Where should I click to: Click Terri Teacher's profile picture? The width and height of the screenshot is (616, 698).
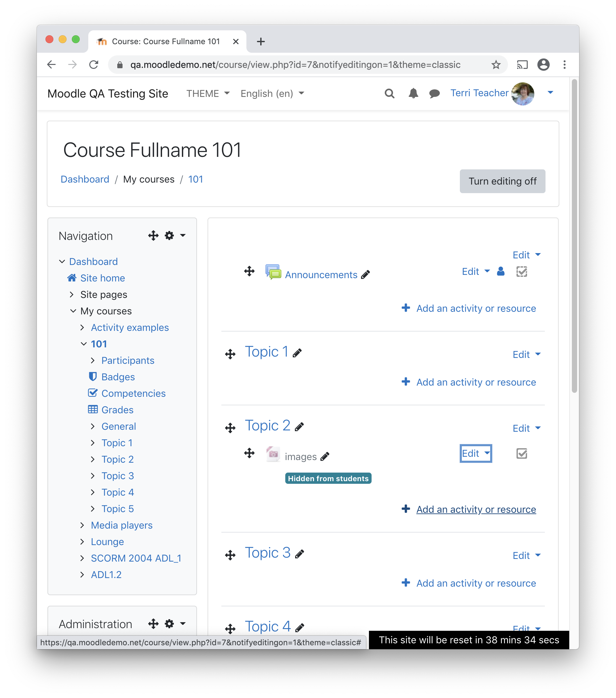(522, 94)
